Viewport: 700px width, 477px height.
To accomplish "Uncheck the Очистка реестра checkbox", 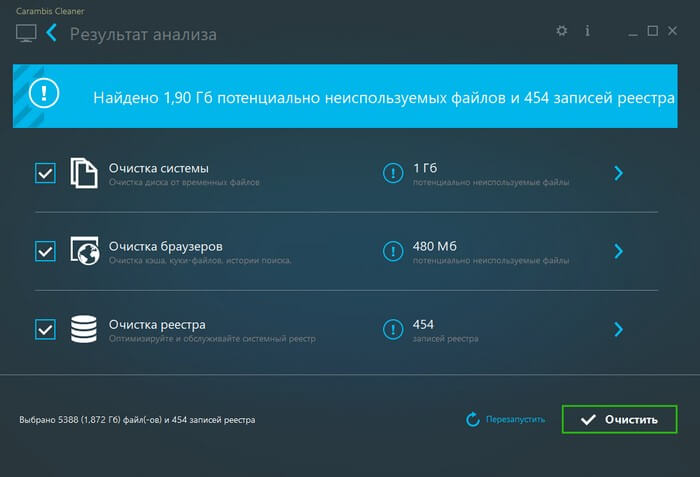I will pos(46,329).
